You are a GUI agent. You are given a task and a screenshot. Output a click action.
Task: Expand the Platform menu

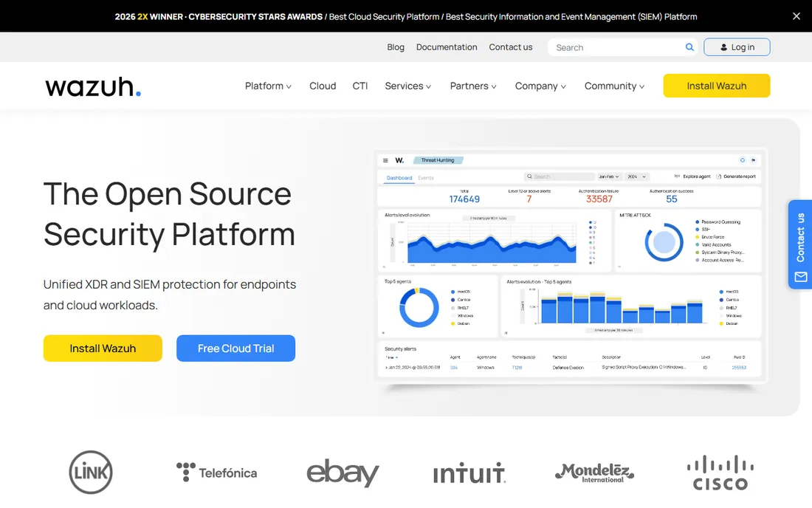click(x=268, y=86)
